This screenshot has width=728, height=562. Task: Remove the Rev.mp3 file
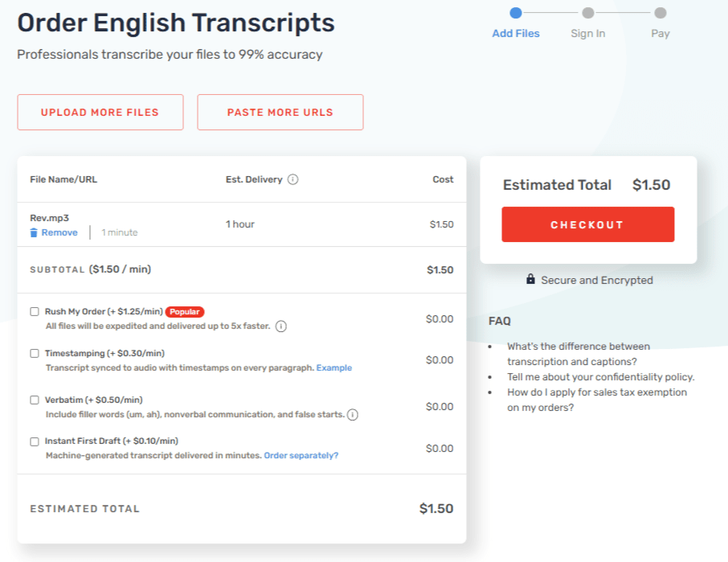coord(59,232)
